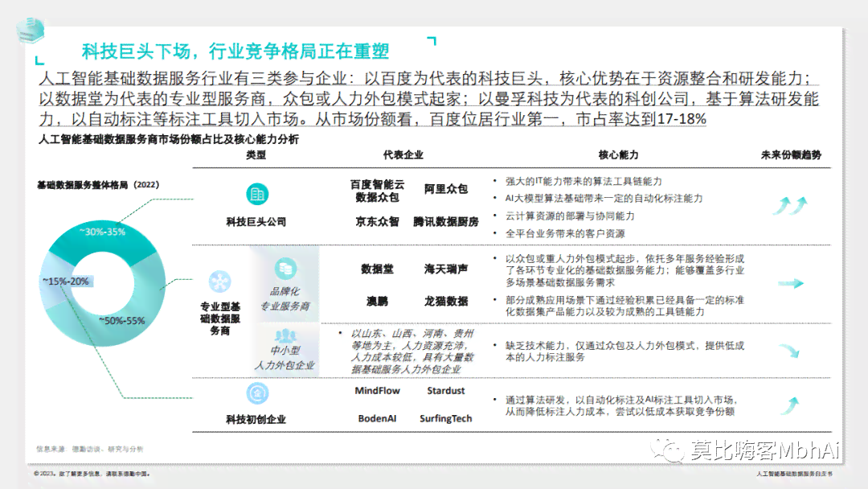Image resolution: width=868 pixels, height=489 pixels.
Task: Click the 京东众智 company name
Action: click(377, 221)
